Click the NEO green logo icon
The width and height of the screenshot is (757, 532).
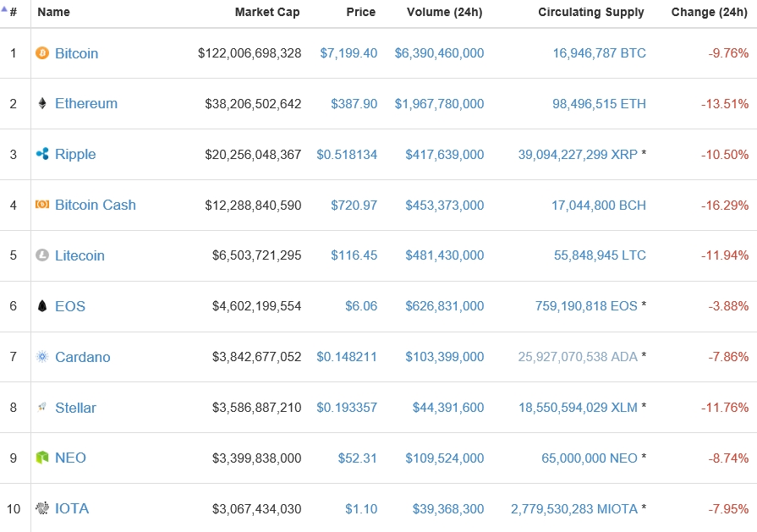[x=42, y=458]
